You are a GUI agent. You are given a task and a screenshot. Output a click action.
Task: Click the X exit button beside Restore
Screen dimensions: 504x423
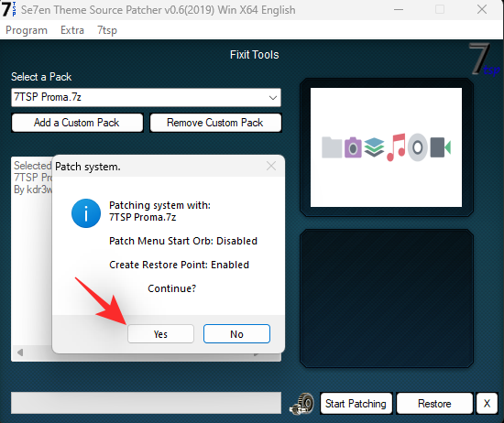coord(487,404)
